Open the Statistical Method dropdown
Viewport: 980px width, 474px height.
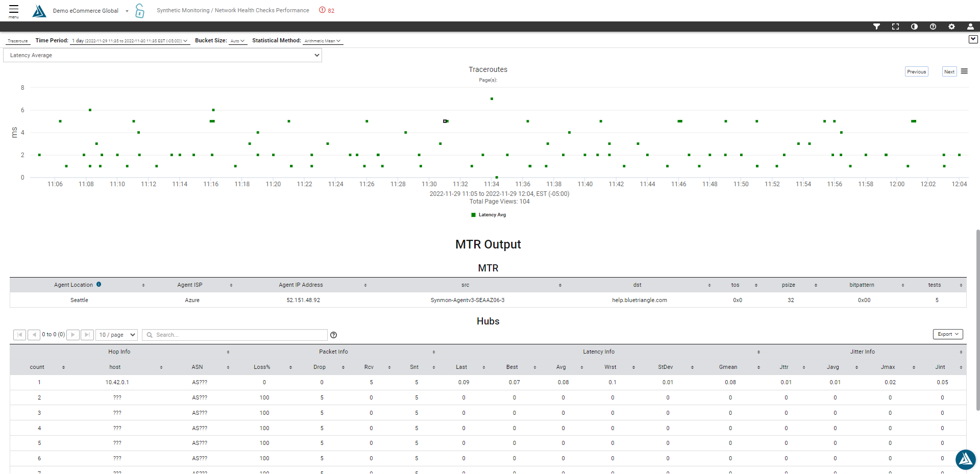(x=323, y=41)
